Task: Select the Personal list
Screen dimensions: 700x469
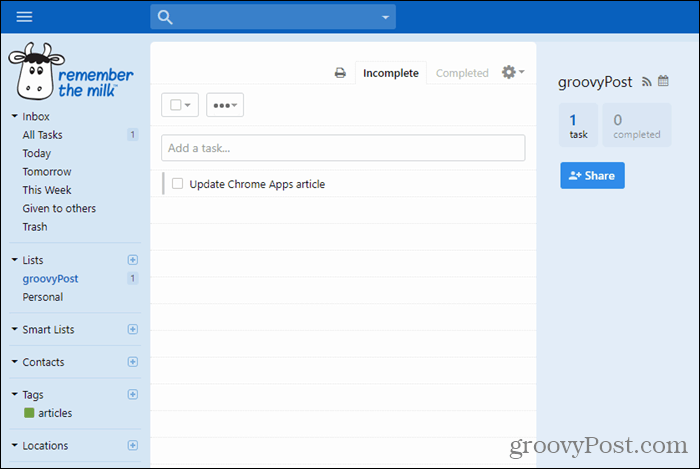Action: tap(42, 297)
